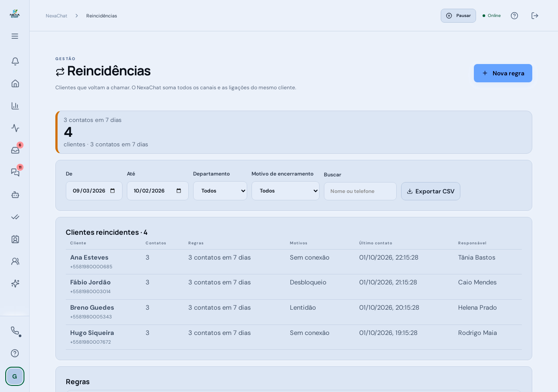Click Exportar CSV button
Screen dimensions: 558x392
point(431,191)
